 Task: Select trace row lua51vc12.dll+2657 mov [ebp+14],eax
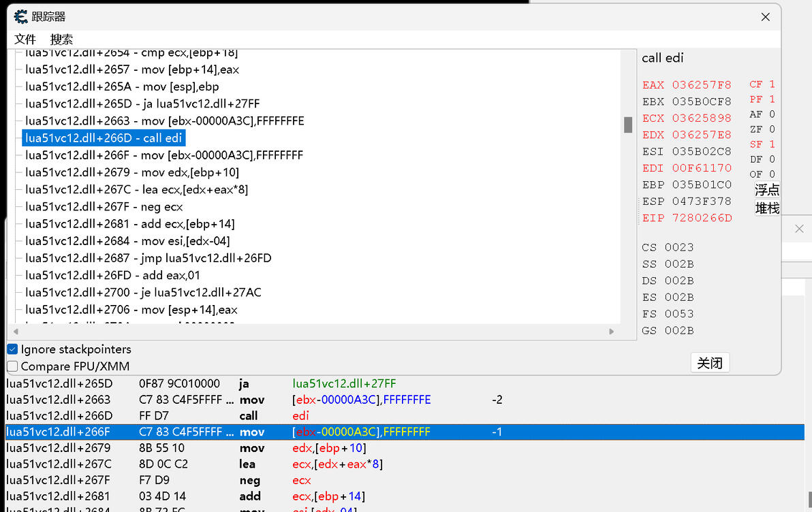point(132,69)
